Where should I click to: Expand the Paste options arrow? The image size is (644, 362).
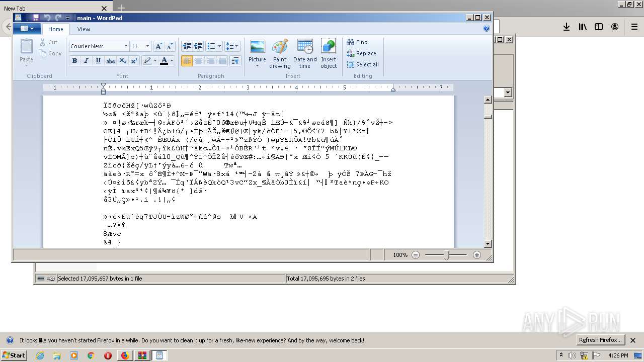(26, 65)
